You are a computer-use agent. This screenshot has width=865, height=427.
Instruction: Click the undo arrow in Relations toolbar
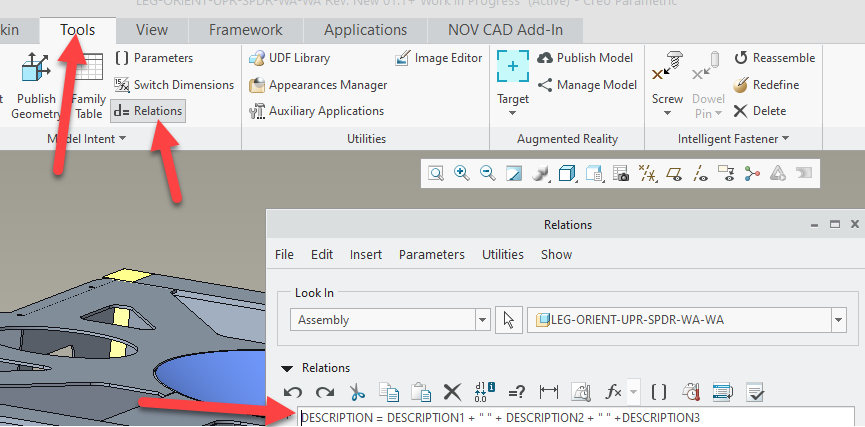293,392
